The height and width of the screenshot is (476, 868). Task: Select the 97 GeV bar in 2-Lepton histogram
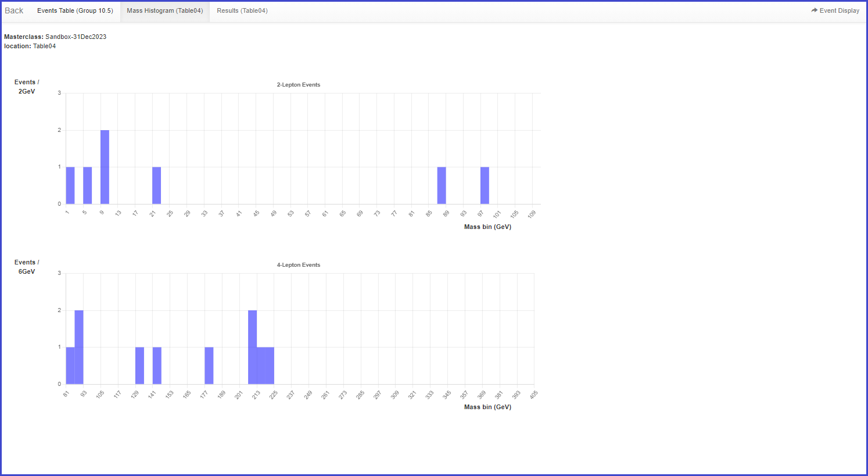485,185
